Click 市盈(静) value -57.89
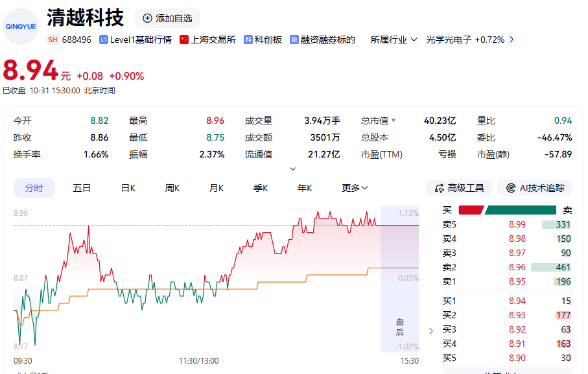The height and width of the screenshot is (374, 588). (558, 154)
